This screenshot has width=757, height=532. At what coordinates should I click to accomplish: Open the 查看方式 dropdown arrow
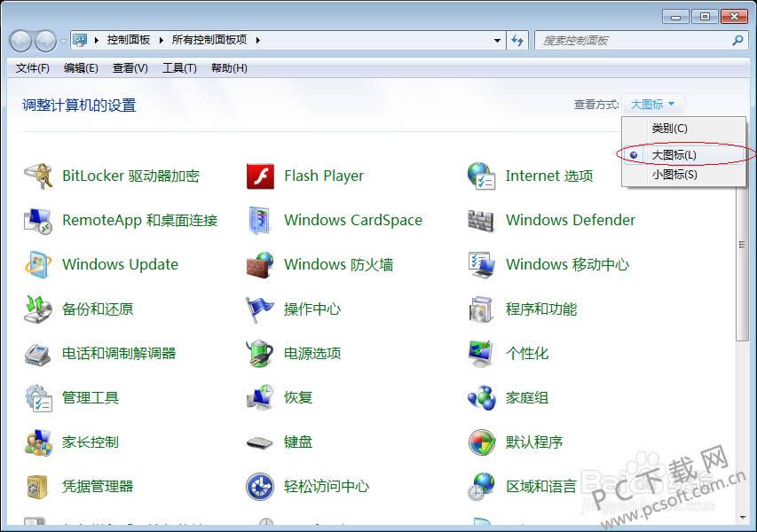tap(672, 104)
